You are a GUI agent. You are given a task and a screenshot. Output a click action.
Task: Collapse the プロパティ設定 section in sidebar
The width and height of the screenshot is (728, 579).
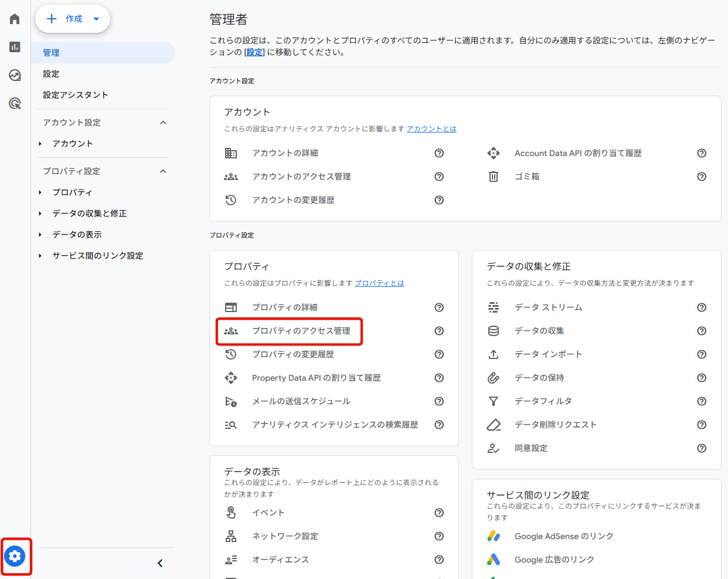[x=163, y=171]
